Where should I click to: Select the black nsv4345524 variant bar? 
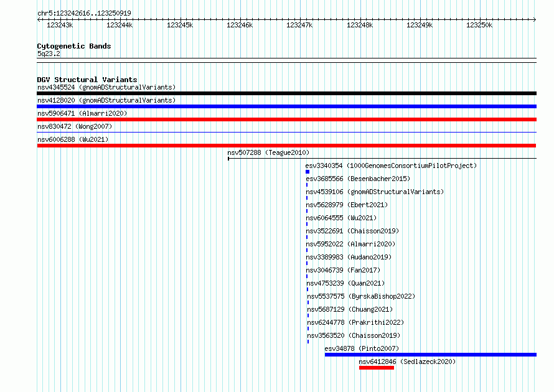pos(286,93)
